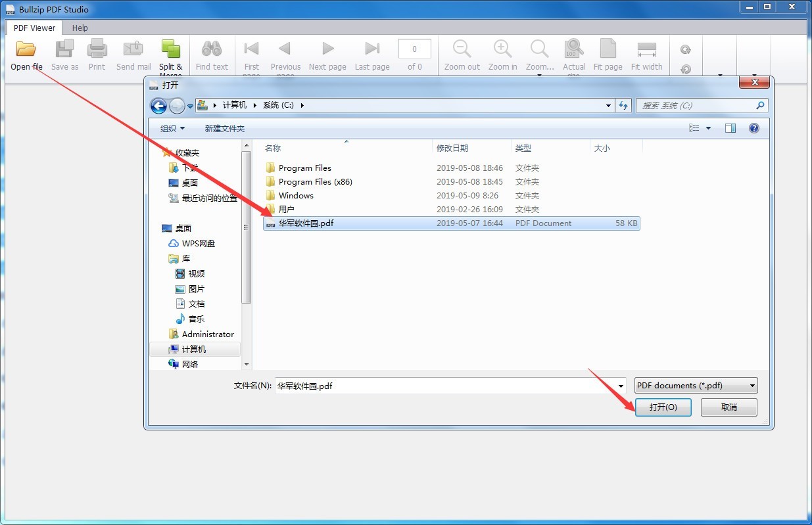Select the 华军软件园.pdf file

(451, 223)
